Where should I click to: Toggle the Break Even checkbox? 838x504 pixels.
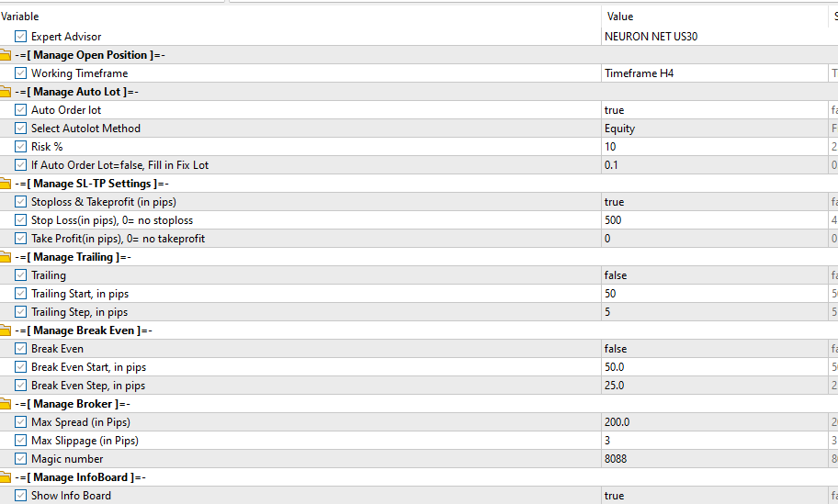click(x=21, y=349)
